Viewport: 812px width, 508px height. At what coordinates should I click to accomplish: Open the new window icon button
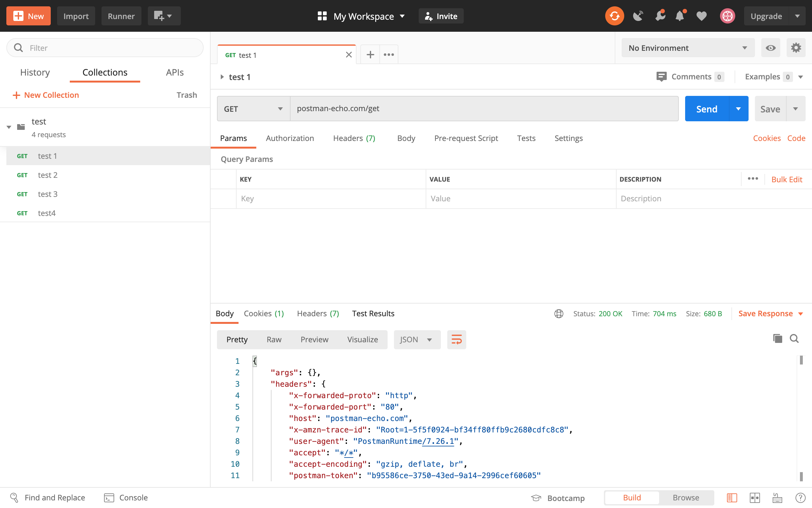pos(164,16)
